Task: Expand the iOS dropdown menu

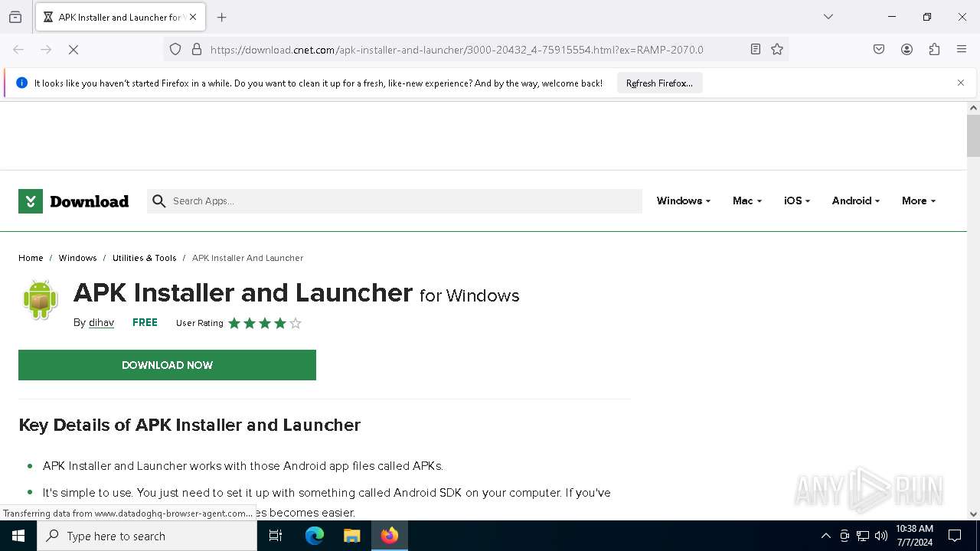Action: click(x=796, y=201)
